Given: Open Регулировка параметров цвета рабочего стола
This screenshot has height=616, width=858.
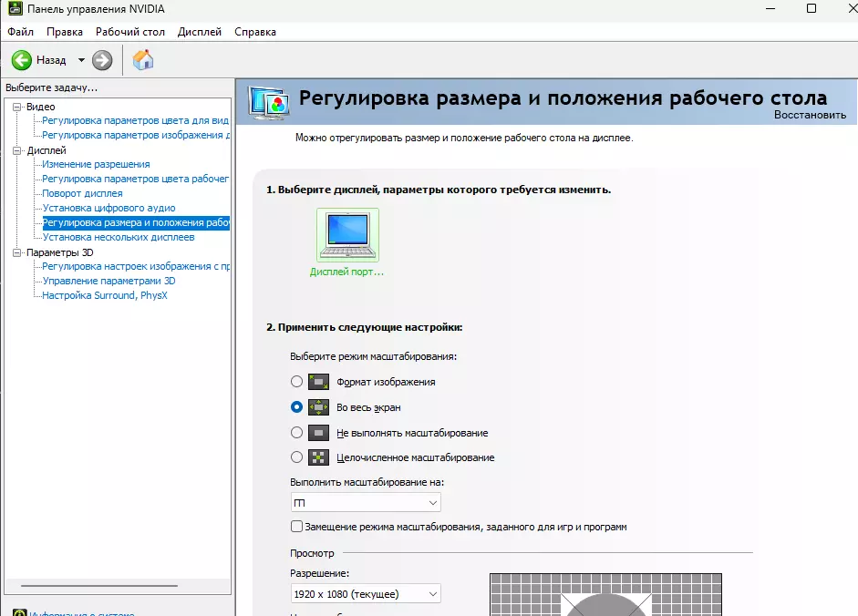Looking at the screenshot, I should (135, 179).
